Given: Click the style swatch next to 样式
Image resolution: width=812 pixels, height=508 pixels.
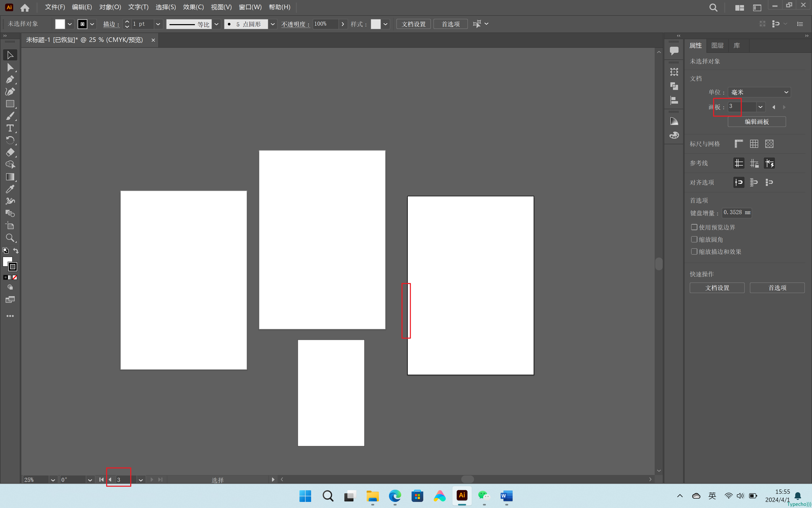Looking at the screenshot, I should click(376, 24).
